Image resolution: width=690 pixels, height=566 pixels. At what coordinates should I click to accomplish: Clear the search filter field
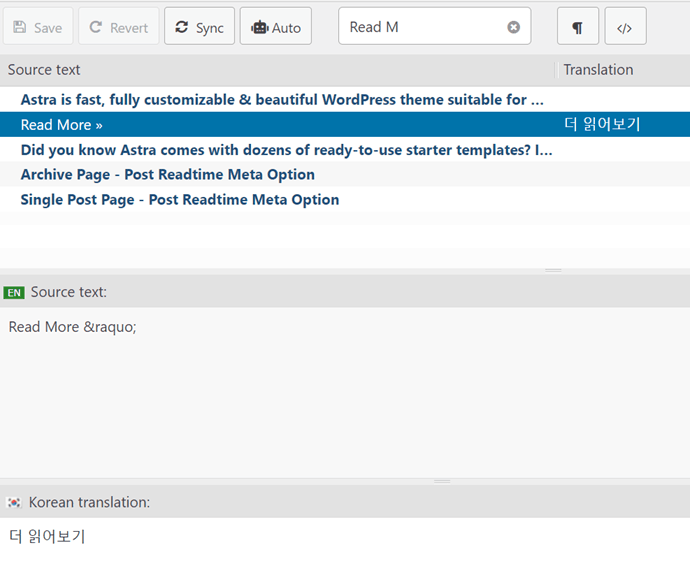(513, 27)
